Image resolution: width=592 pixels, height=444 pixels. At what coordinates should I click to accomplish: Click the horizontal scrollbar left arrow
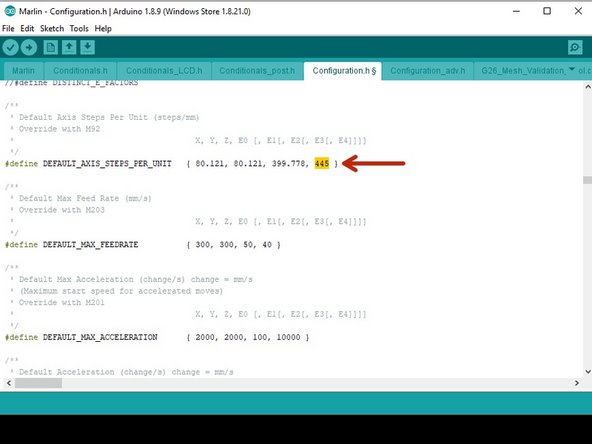(x=9, y=383)
